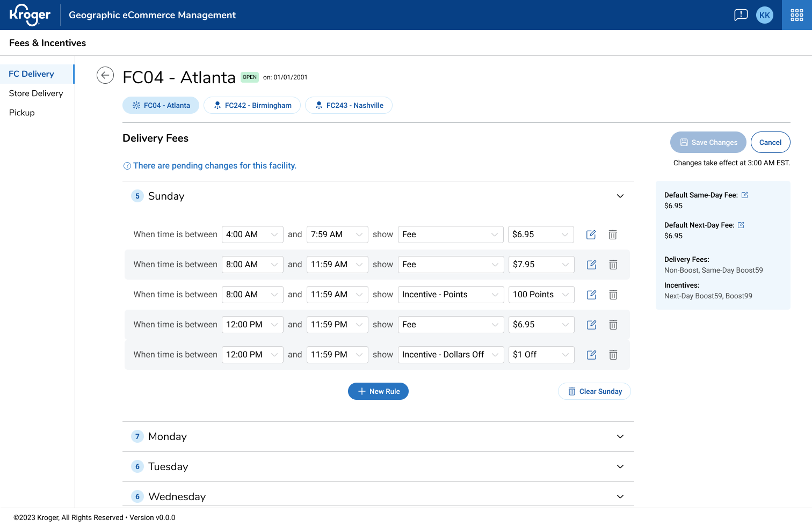812x527 pixels.
Task: Open the feedback chat icon in header
Action: [x=741, y=15]
